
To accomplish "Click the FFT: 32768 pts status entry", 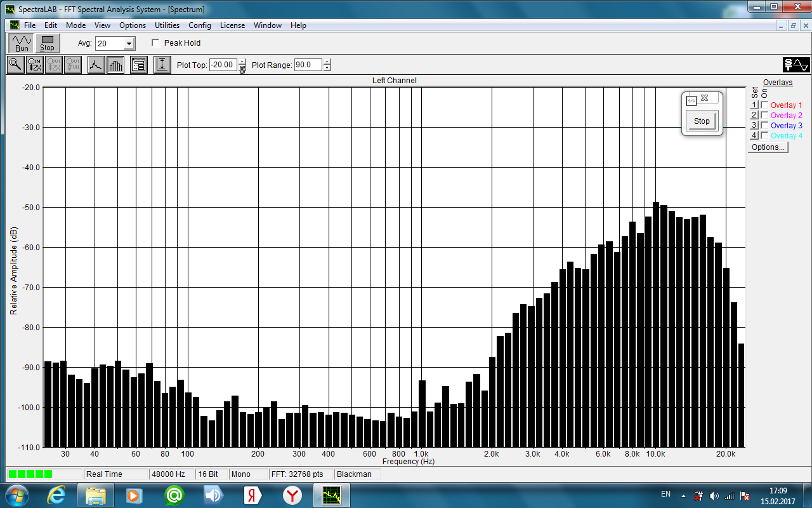I will coord(301,474).
